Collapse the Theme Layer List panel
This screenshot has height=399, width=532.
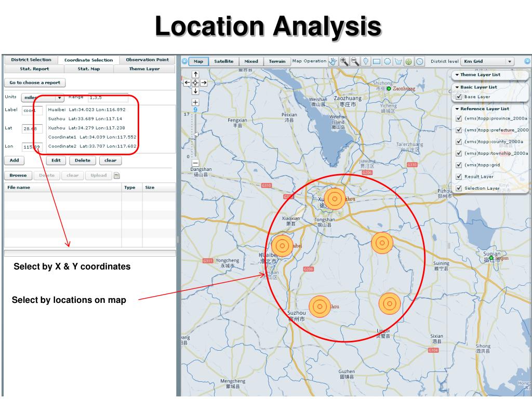coord(457,75)
